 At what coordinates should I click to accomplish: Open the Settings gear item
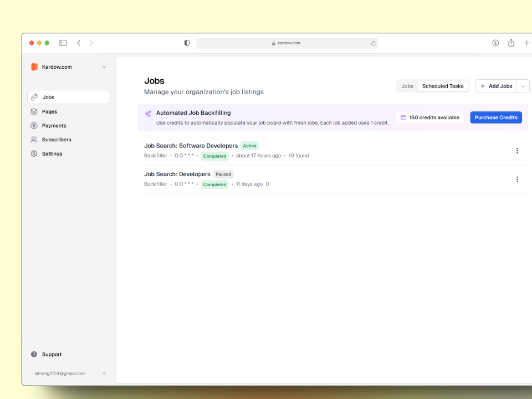tap(52, 154)
